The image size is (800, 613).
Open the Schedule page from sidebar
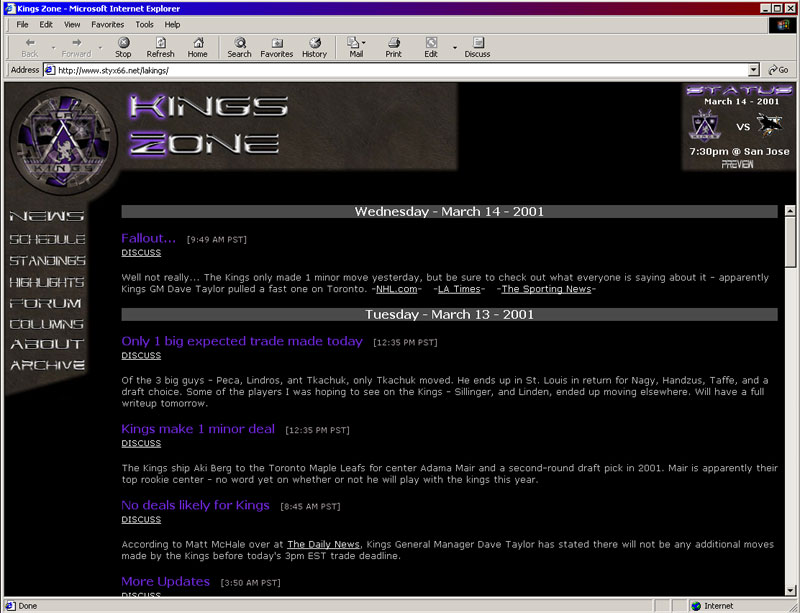click(47, 239)
